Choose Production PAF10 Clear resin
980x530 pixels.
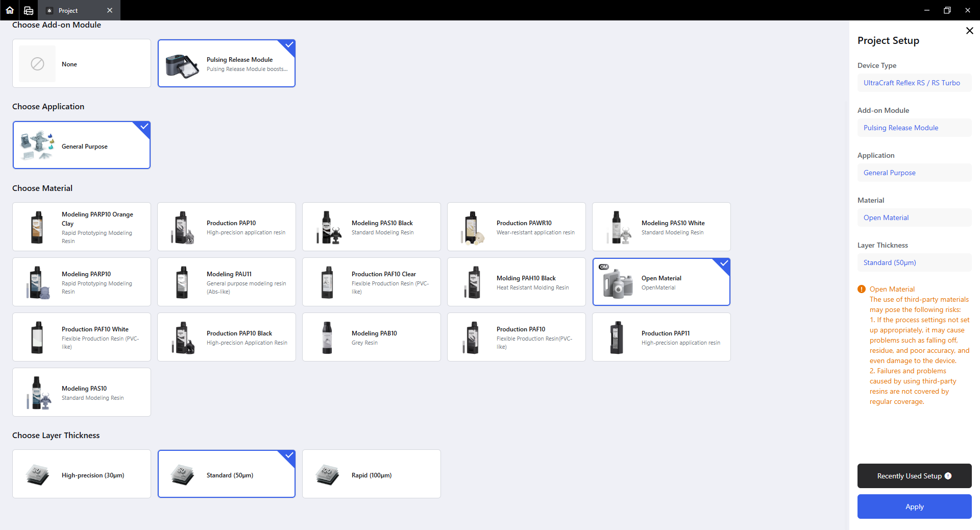[x=372, y=282]
